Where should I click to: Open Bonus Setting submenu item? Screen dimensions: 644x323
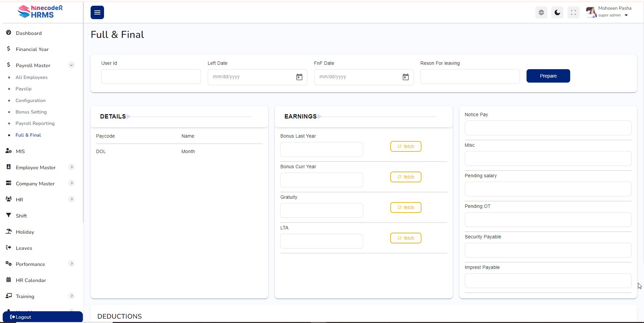[x=31, y=112]
